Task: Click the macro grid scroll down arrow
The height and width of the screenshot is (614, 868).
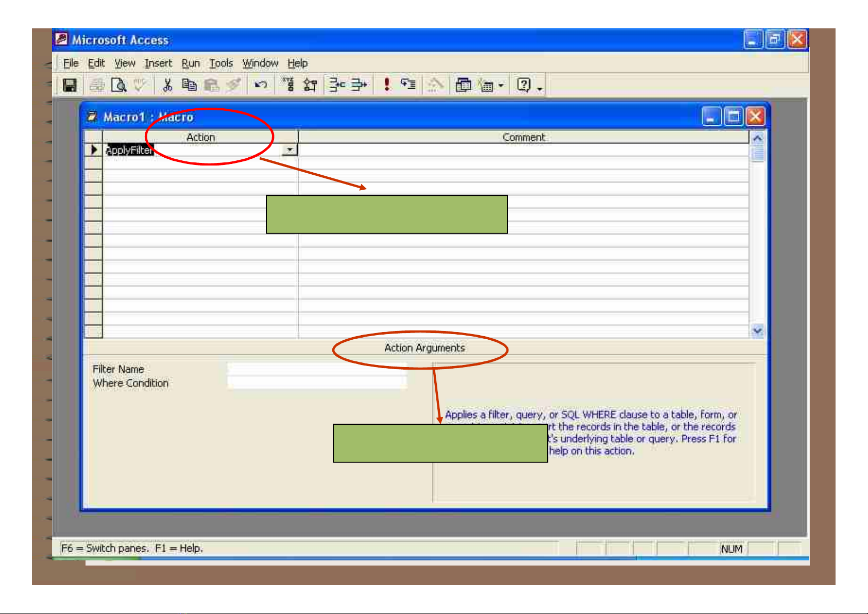Action: tap(757, 330)
